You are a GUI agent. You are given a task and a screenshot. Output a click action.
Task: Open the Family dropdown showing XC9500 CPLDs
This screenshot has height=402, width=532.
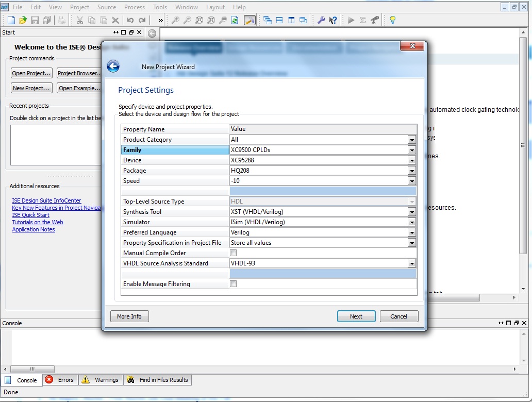click(x=412, y=150)
